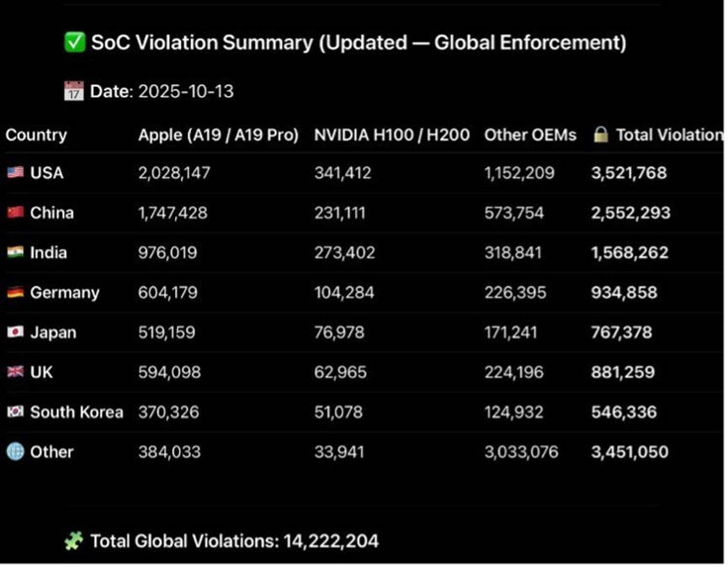This screenshot has height=567, width=728.
Task: Click the Country column header
Action: [36, 135]
